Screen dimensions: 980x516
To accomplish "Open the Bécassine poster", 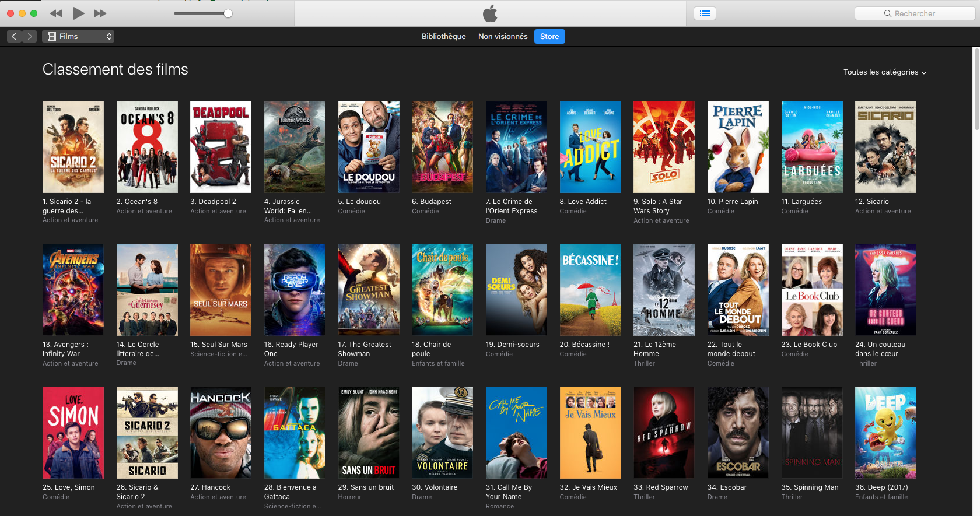I will [590, 290].
